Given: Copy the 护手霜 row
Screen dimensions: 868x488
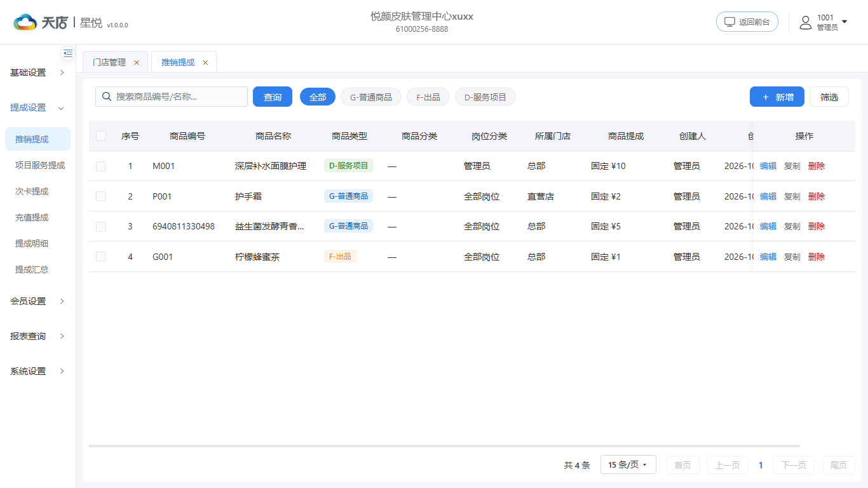Looking at the screenshot, I should click(x=792, y=196).
